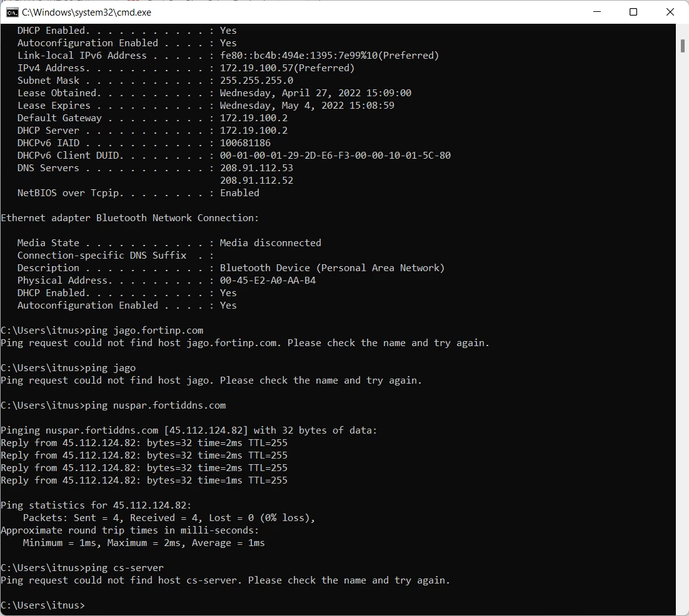This screenshot has width=689, height=616.
Task: Click the jago.fortinp.com host not found error
Action: [245, 343]
